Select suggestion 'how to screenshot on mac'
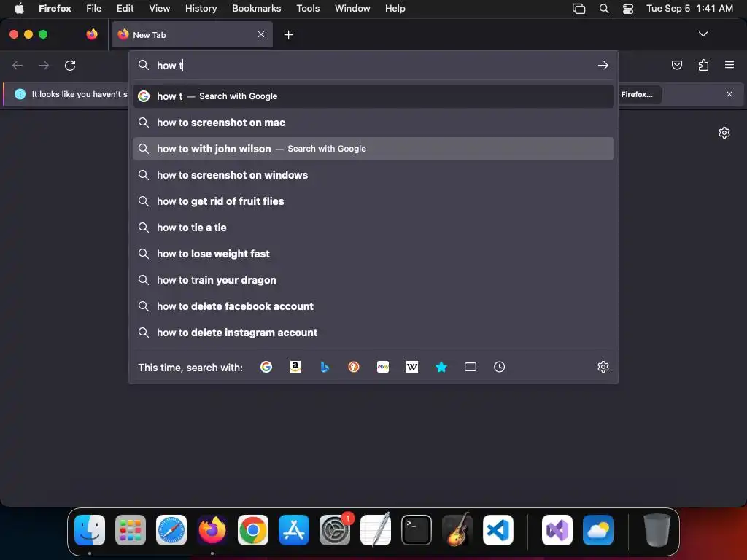 click(373, 122)
